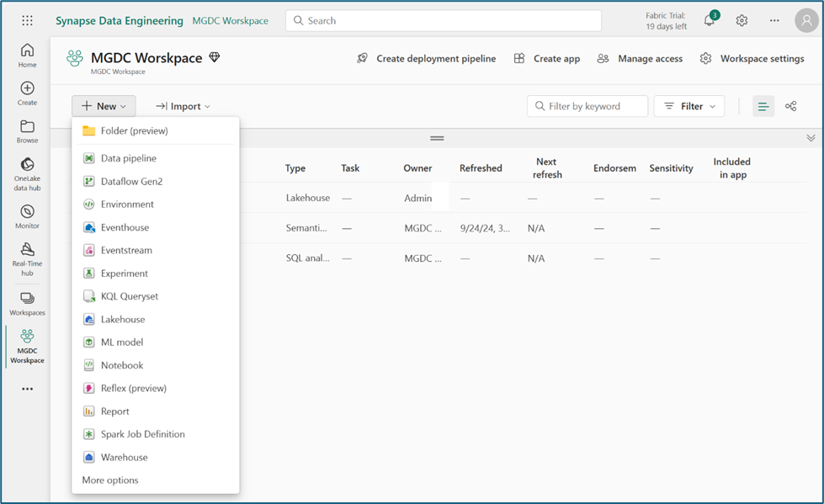The image size is (824, 504).
Task: Sort by Refreshed column header
Action: (x=481, y=168)
